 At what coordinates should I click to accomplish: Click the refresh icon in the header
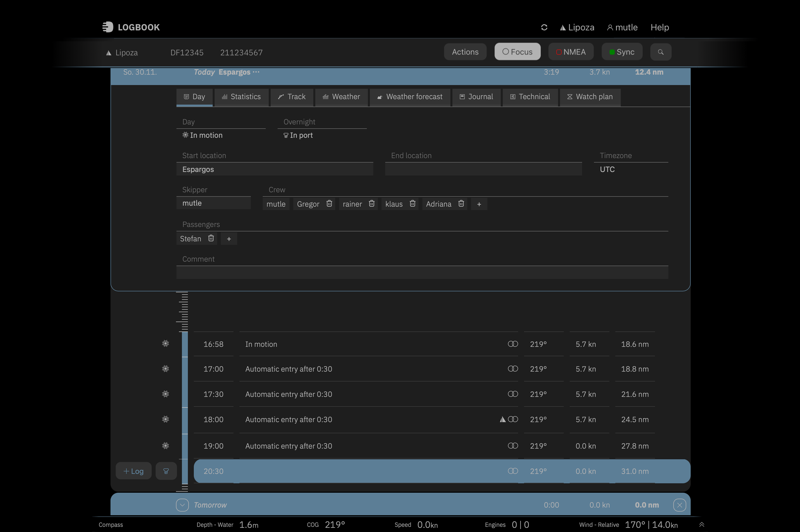544,27
